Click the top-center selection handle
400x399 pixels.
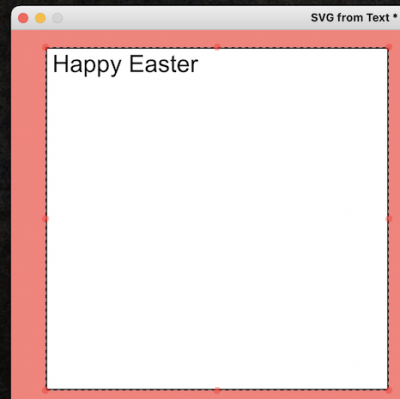click(217, 47)
